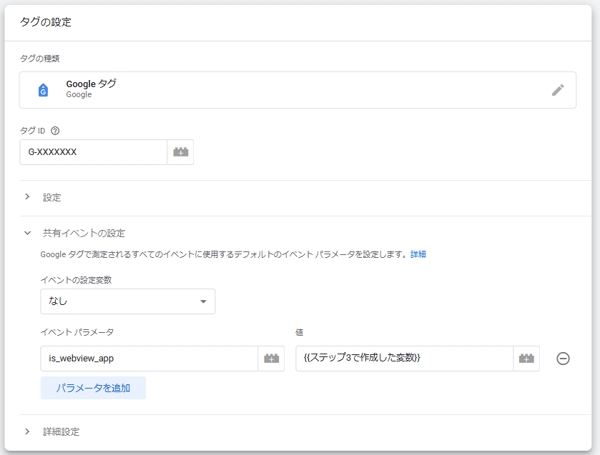Collapse the 共有イベントの設定 section chevron
600x455 pixels.
tap(27, 233)
